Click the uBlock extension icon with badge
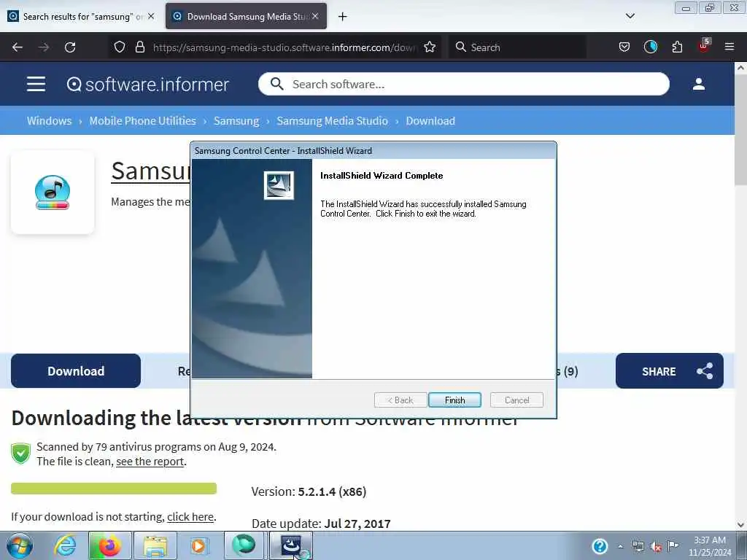The width and height of the screenshot is (747, 560). (x=704, y=46)
